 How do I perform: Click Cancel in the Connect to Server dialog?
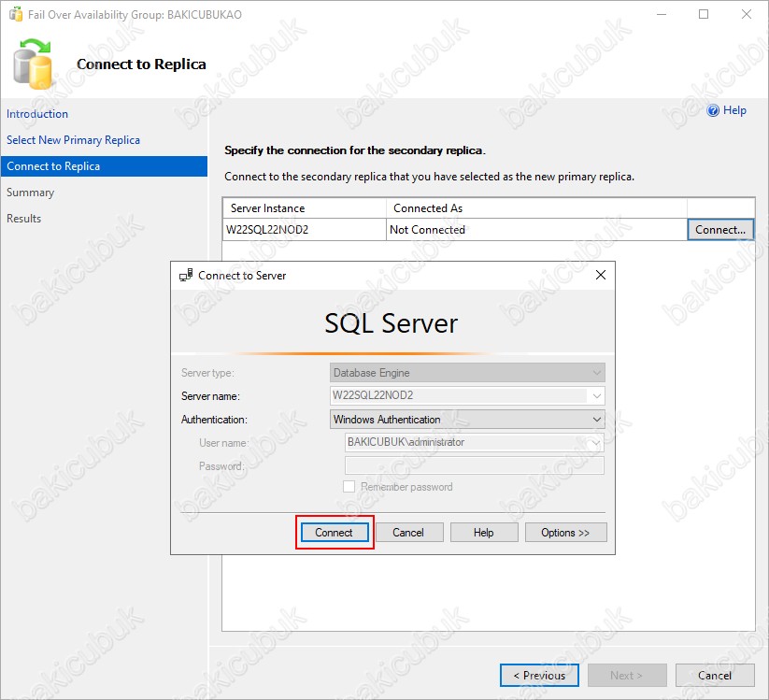408,532
